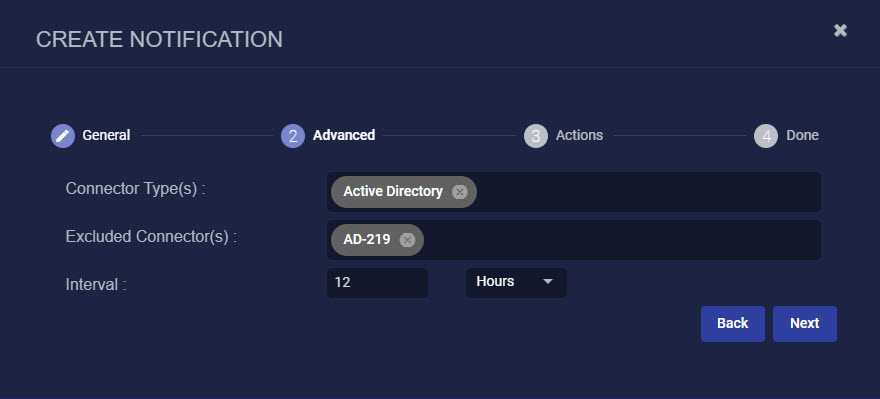Select the Advanced step label

[344, 135]
